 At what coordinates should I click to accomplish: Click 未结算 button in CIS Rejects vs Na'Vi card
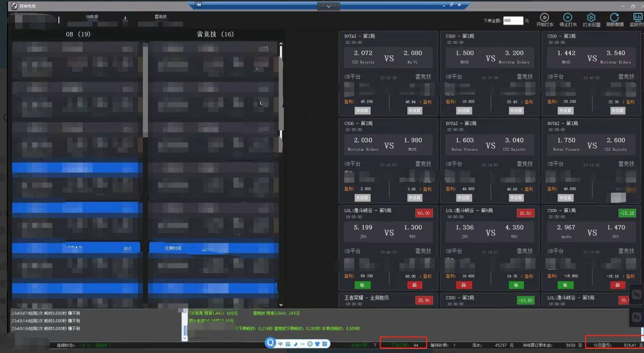362,111
